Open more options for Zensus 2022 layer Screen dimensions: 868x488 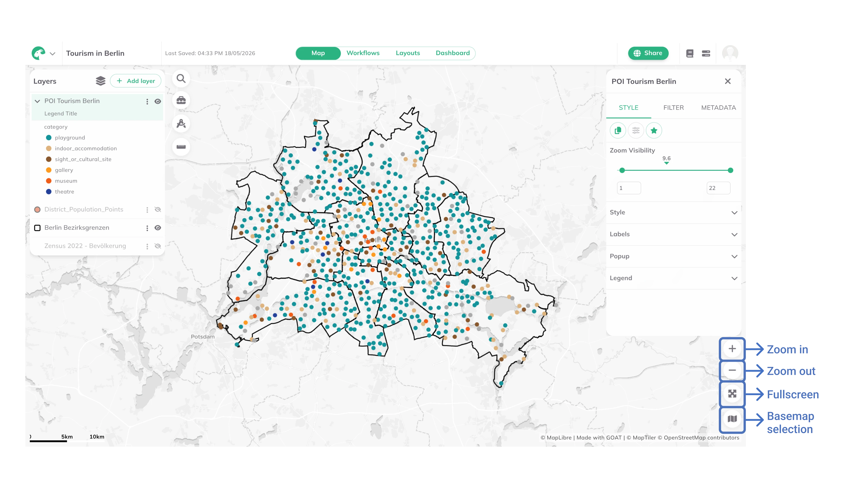click(147, 246)
